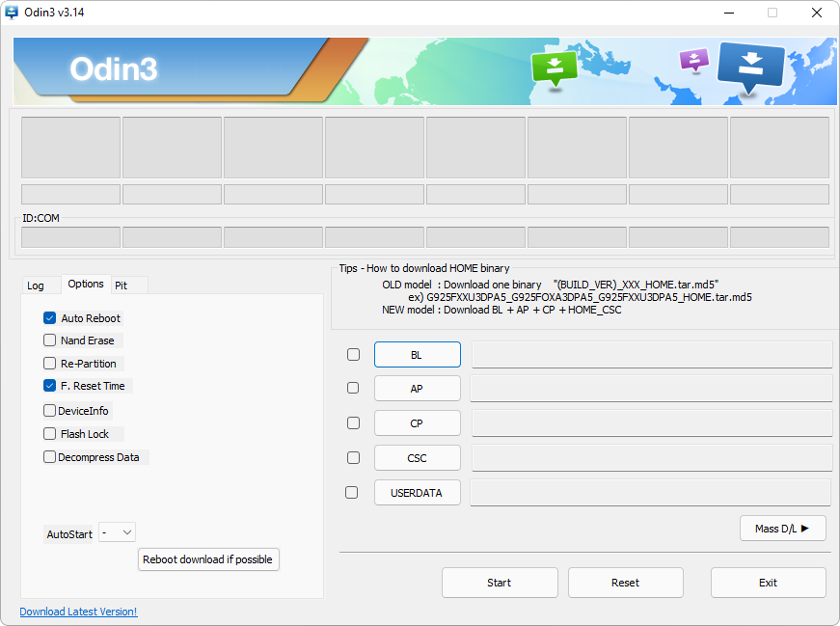Check the box next to AP
The width and height of the screenshot is (840, 626).
pyautogui.click(x=353, y=388)
